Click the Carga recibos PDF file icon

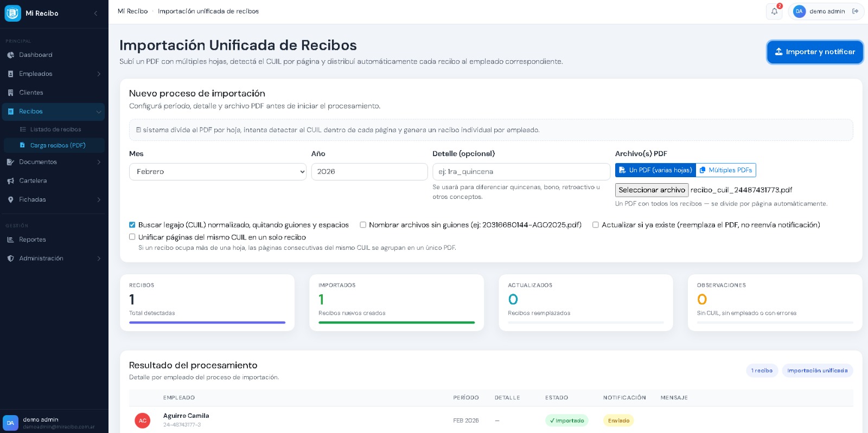point(22,145)
